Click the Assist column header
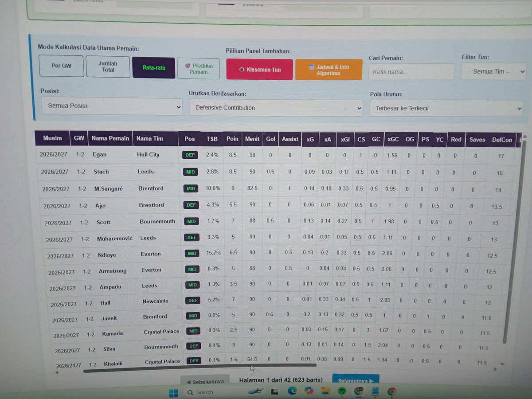 [290, 139]
